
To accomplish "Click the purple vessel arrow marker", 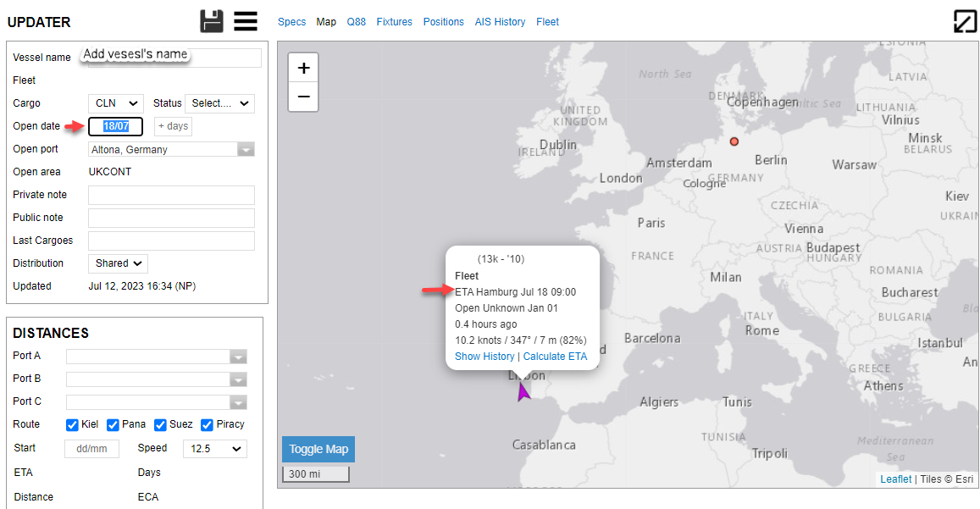I will click(523, 392).
